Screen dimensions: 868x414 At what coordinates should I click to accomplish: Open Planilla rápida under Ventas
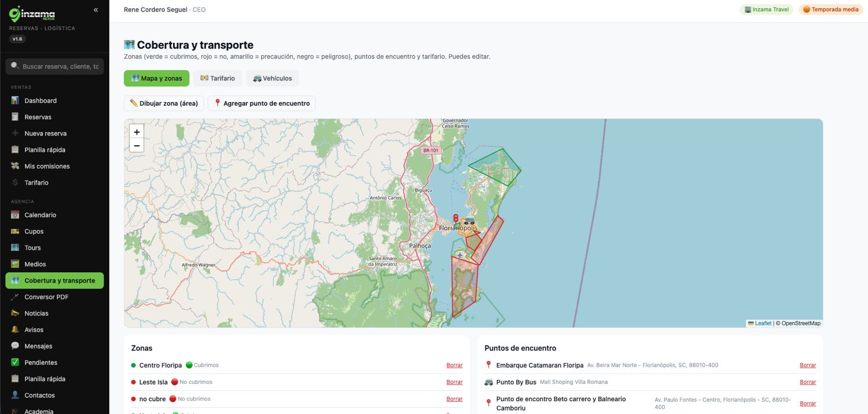pyautogui.click(x=54, y=150)
